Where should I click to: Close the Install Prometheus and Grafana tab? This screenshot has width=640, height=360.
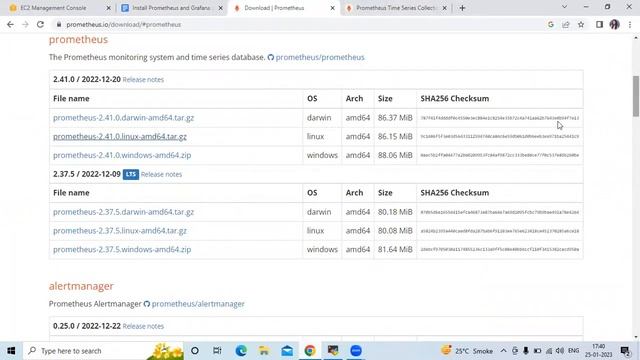coord(220,8)
